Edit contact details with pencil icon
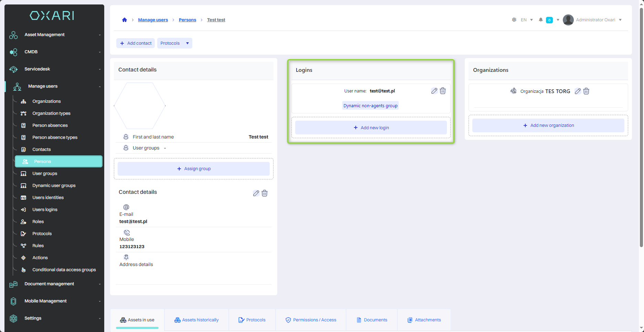This screenshot has width=644, height=332. 256,193
